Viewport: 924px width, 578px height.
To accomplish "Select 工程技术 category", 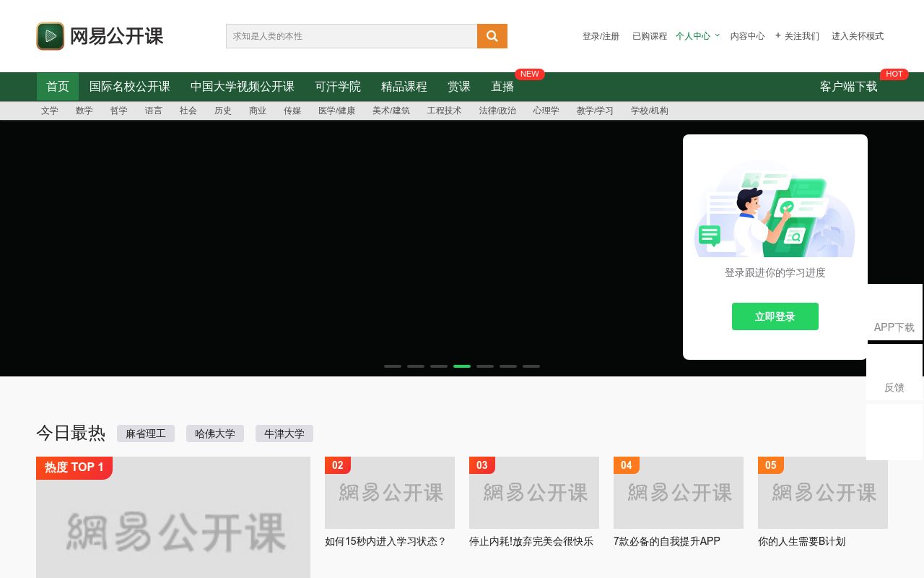I will pos(445,111).
